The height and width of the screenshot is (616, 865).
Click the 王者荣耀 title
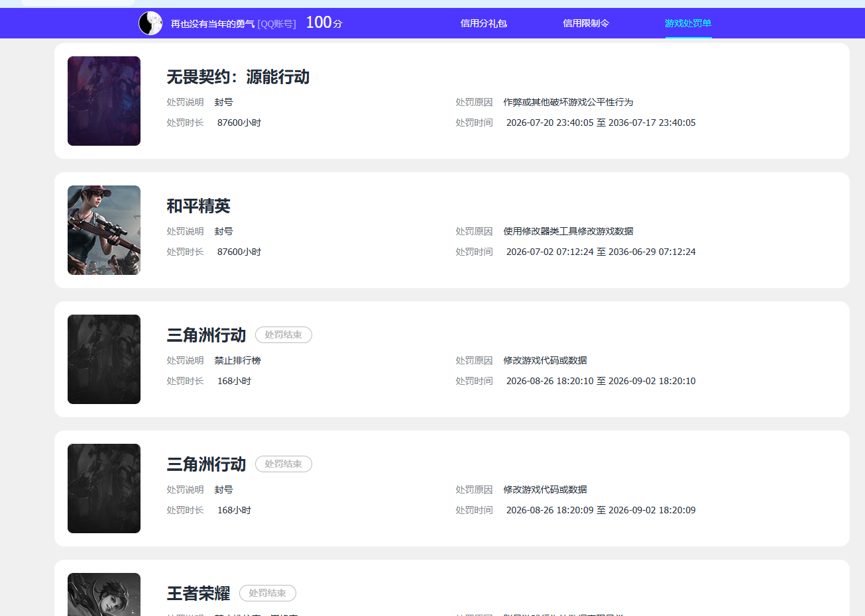pyautogui.click(x=198, y=593)
